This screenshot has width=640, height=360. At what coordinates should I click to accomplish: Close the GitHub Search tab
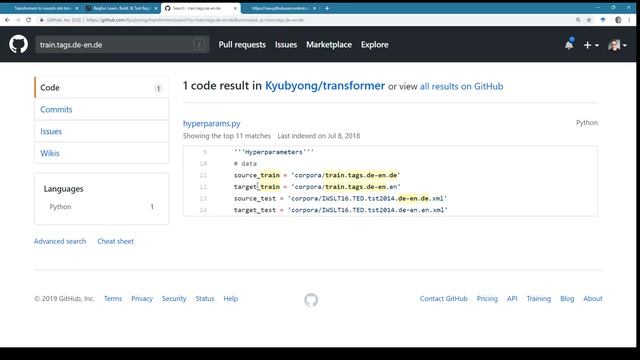(235, 8)
